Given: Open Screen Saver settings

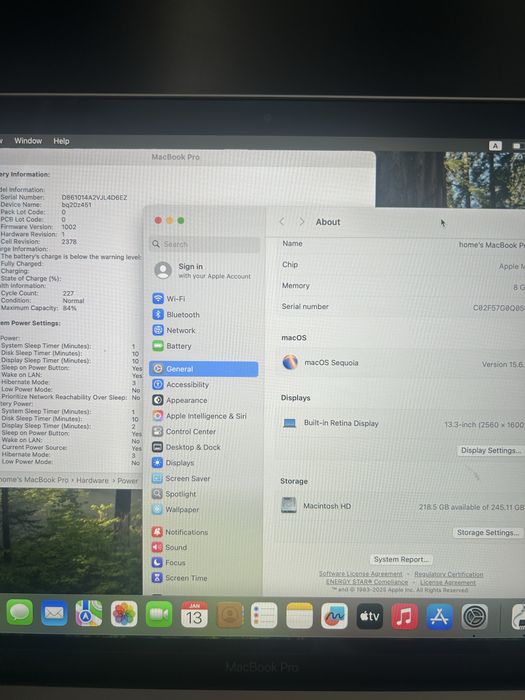Looking at the screenshot, I should (181, 478).
